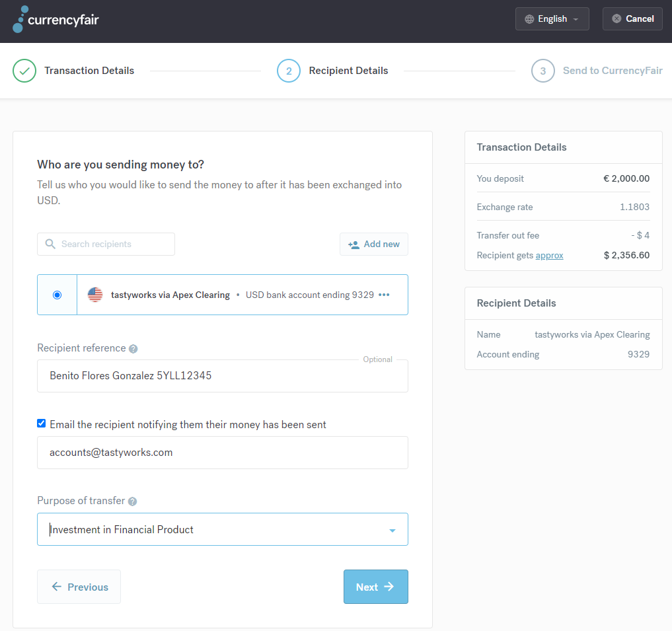The height and width of the screenshot is (631, 672).
Task: Click the Search recipients field
Action: click(x=106, y=244)
